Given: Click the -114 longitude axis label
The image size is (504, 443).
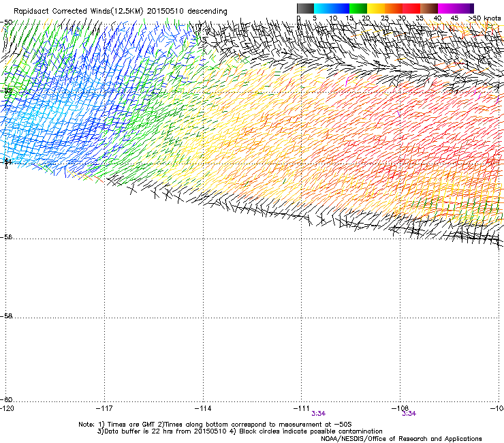Looking at the screenshot, I should coord(203,408).
